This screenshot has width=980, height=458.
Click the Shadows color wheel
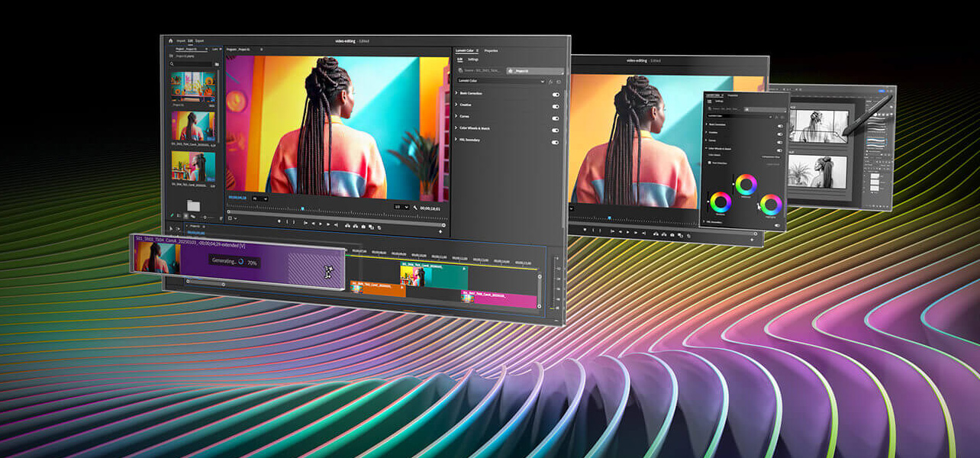pyautogui.click(x=720, y=202)
